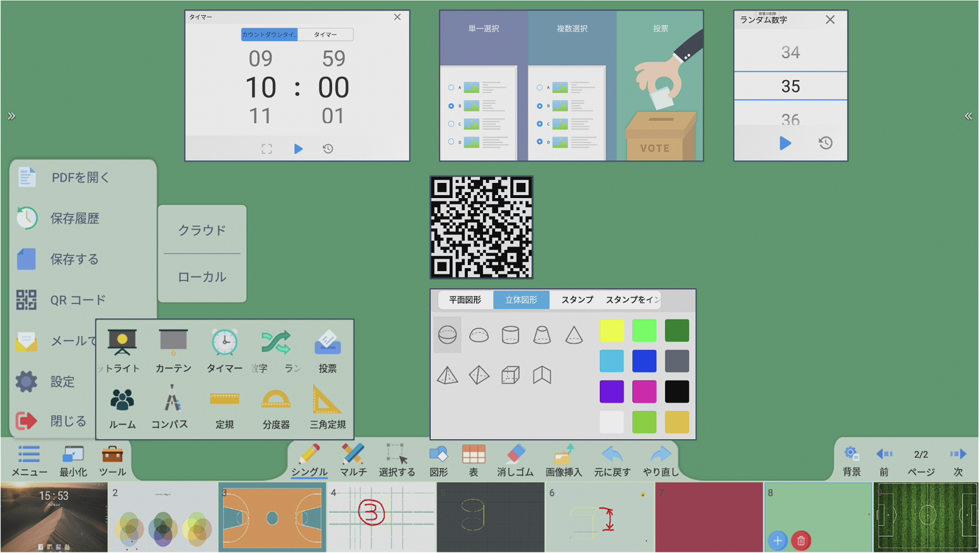Pick the sphere solid shape

click(x=448, y=335)
